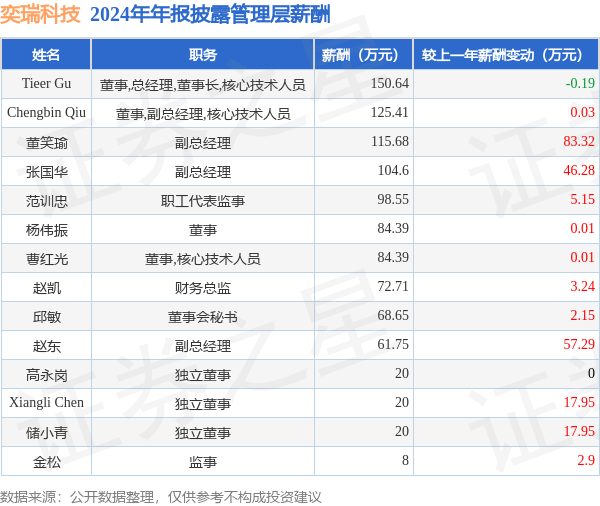The image size is (600, 506).
Task: Click the salary value 125.41
Action: coord(390,112)
